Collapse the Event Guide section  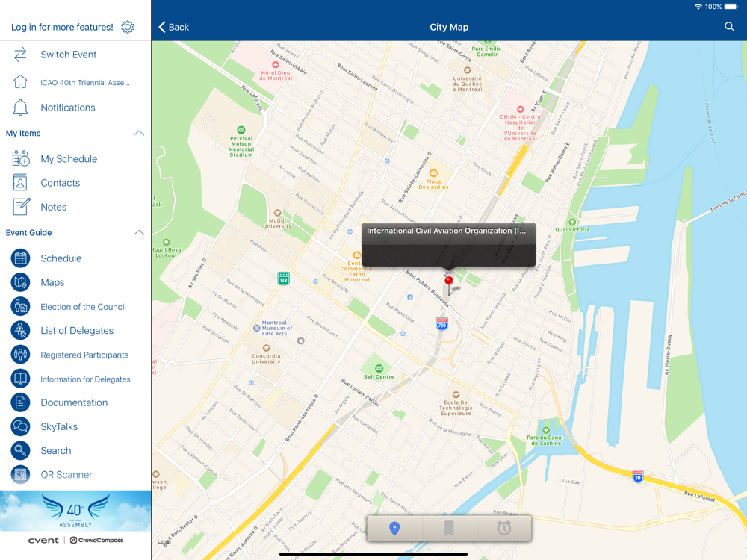point(139,233)
